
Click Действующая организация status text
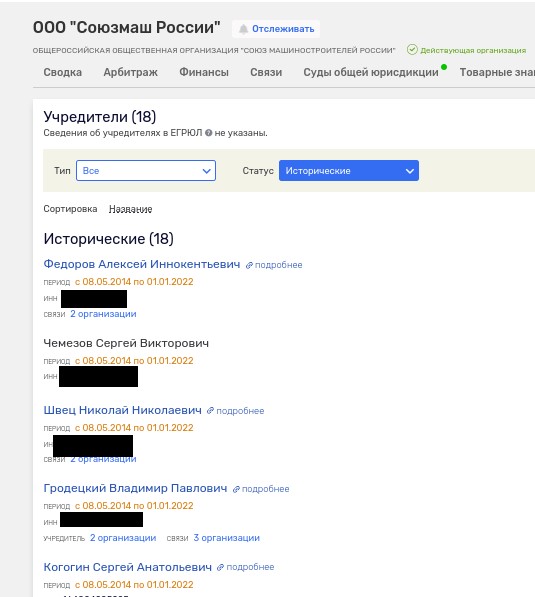tap(473, 50)
